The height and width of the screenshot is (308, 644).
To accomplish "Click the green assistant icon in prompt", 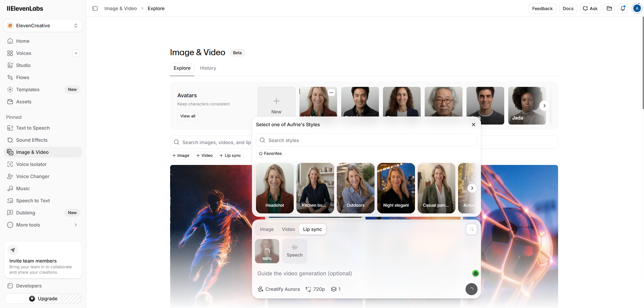I will click(476, 273).
